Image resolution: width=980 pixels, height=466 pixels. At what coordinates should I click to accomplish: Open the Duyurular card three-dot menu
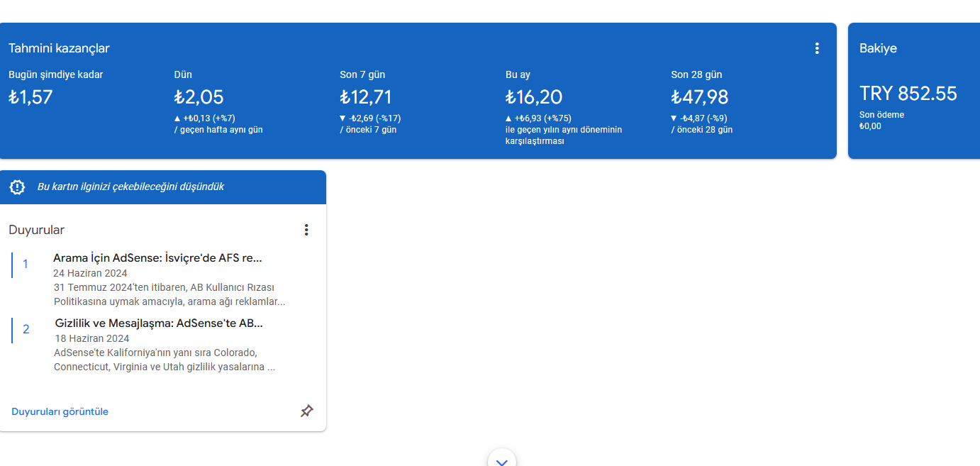pos(306,230)
